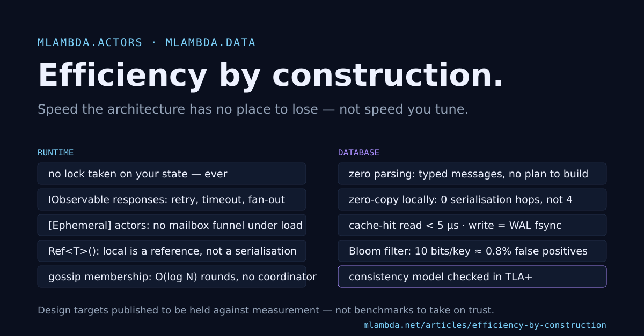Click the 'Efficiency by construction.' headline
The image size is (644, 336).
coord(271,76)
